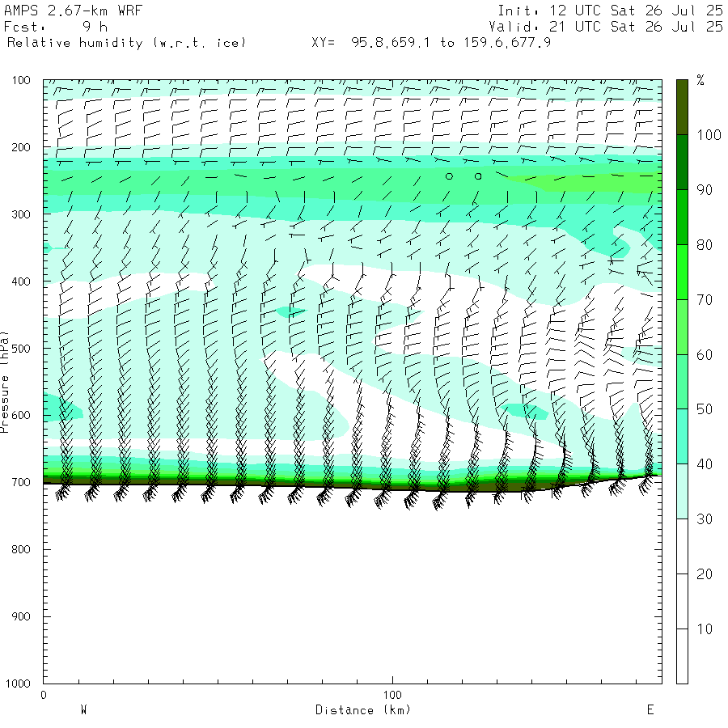The image size is (728, 728).
Task: Click the 'W' west endpoint label
Action: (x=83, y=710)
